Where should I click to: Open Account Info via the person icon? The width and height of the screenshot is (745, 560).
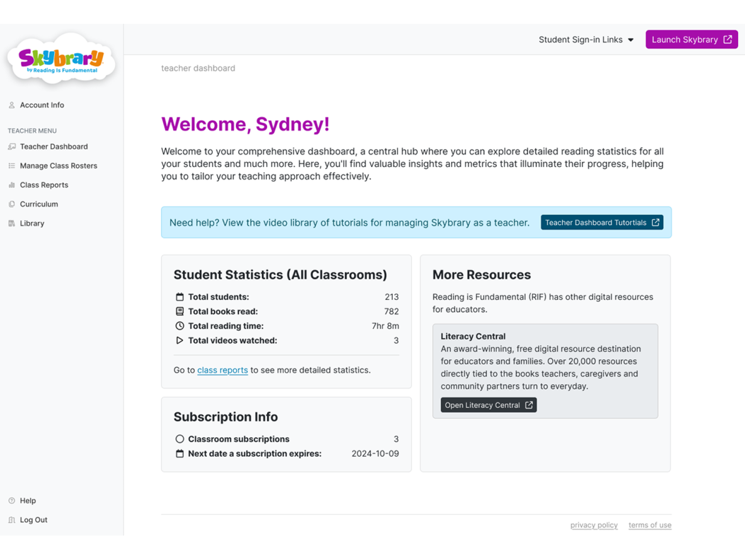click(11, 105)
